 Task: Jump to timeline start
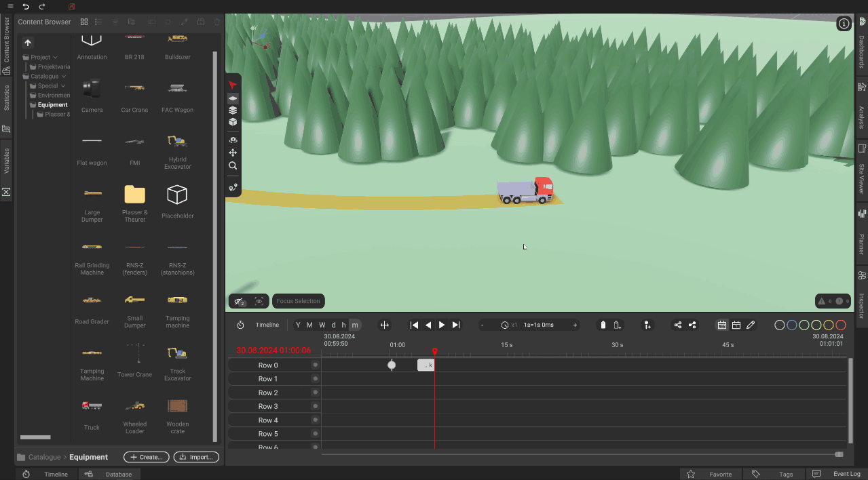click(414, 325)
